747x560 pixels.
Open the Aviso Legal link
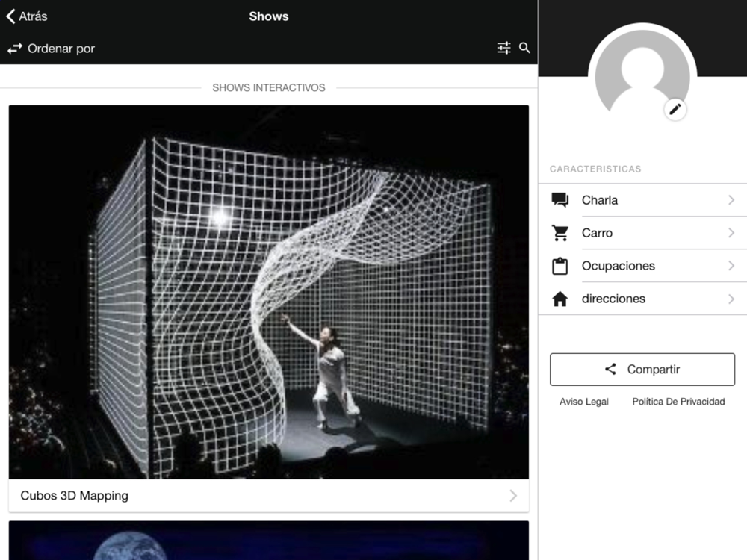tap(584, 402)
